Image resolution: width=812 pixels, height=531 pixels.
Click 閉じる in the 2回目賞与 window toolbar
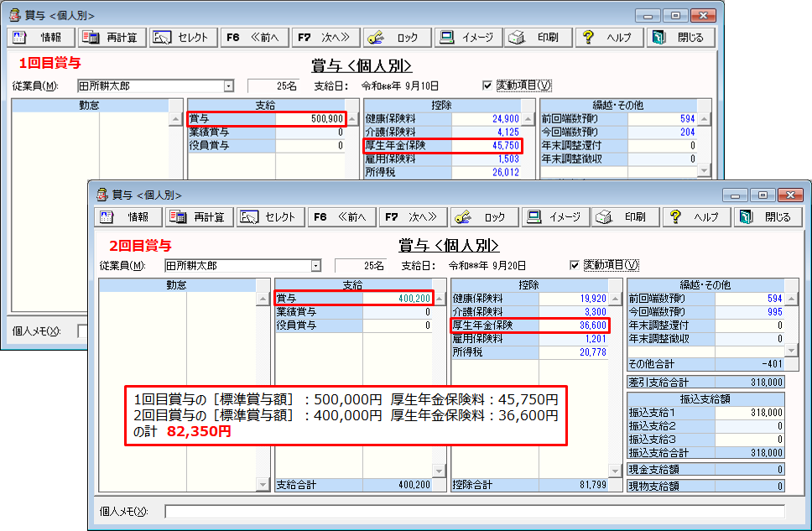click(x=767, y=217)
